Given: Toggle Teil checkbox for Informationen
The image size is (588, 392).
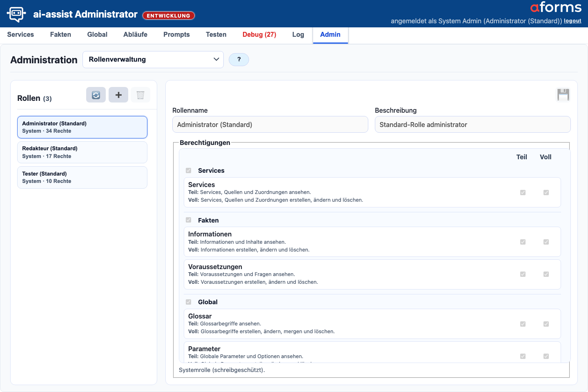Looking at the screenshot, I should (523, 242).
